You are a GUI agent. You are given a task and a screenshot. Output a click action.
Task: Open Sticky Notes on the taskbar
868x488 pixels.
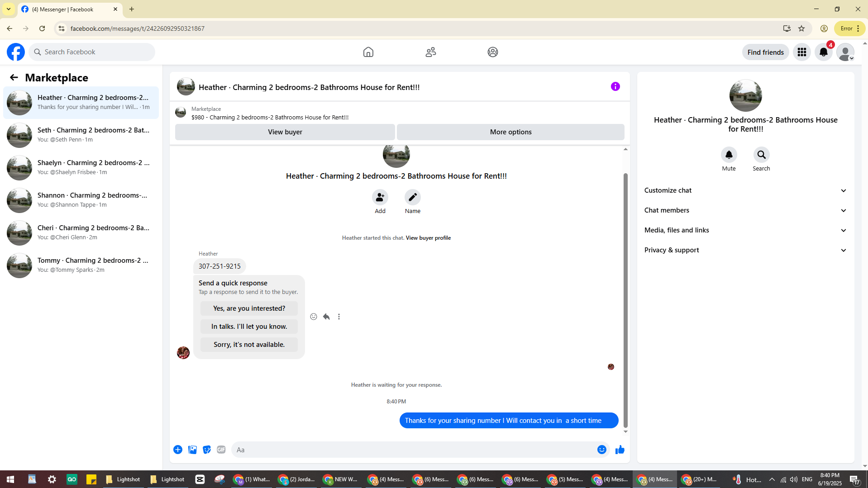pos(91,479)
